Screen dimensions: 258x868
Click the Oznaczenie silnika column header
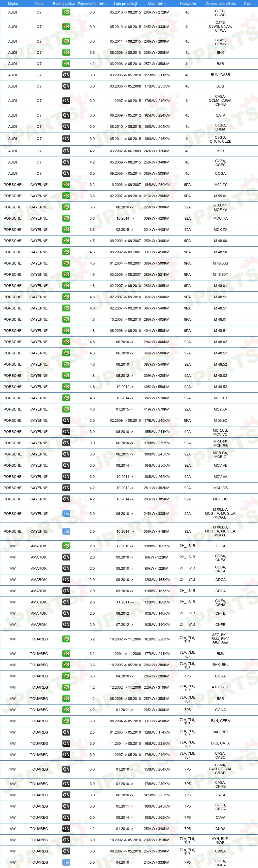click(221, 4)
